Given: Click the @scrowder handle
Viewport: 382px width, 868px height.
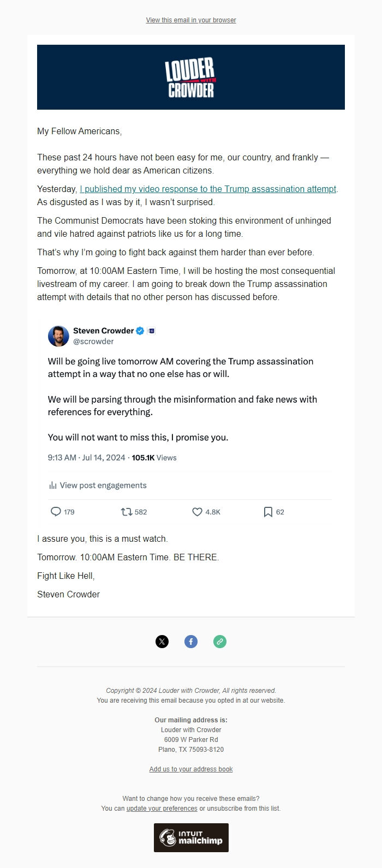Looking at the screenshot, I should pos(93,342).
